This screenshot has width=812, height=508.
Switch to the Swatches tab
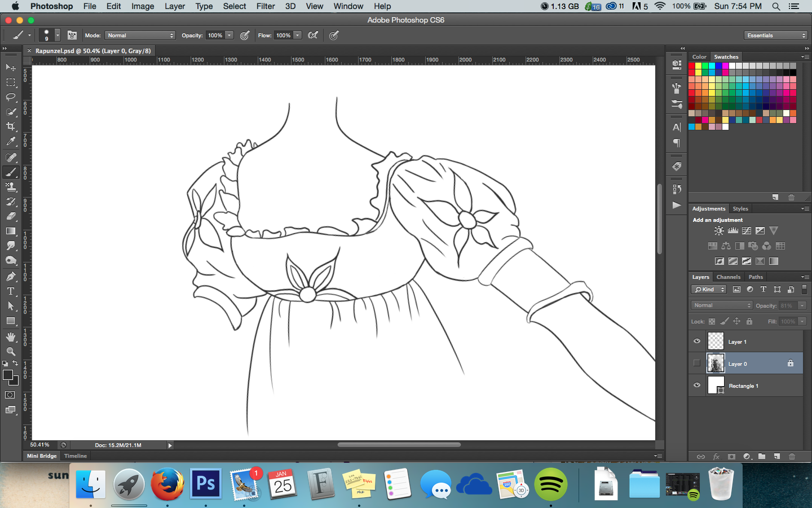click(726, 57)
